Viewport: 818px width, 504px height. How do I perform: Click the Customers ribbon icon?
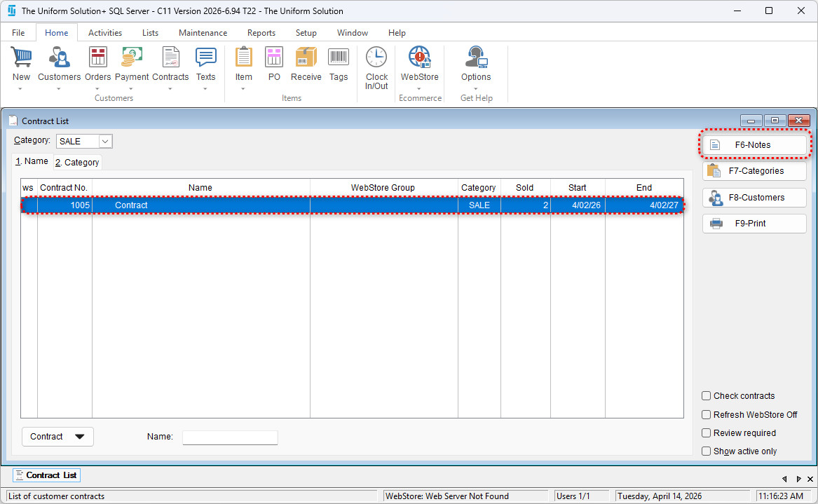[x=59, y=58]
